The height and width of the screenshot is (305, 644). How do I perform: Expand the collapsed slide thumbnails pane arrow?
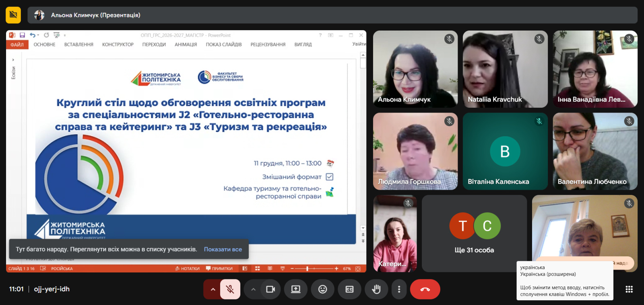tap(13, 60)
